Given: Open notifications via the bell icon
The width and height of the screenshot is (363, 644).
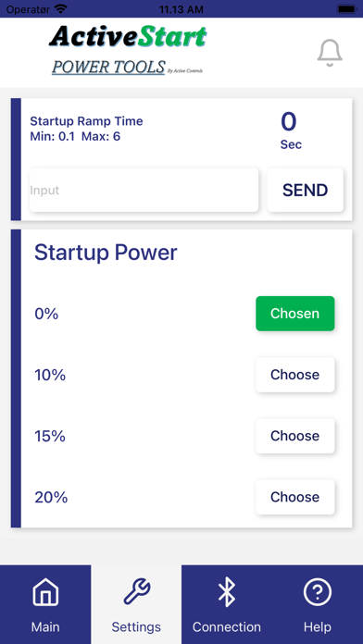Looking at the screenshot, I should point(330,53).
